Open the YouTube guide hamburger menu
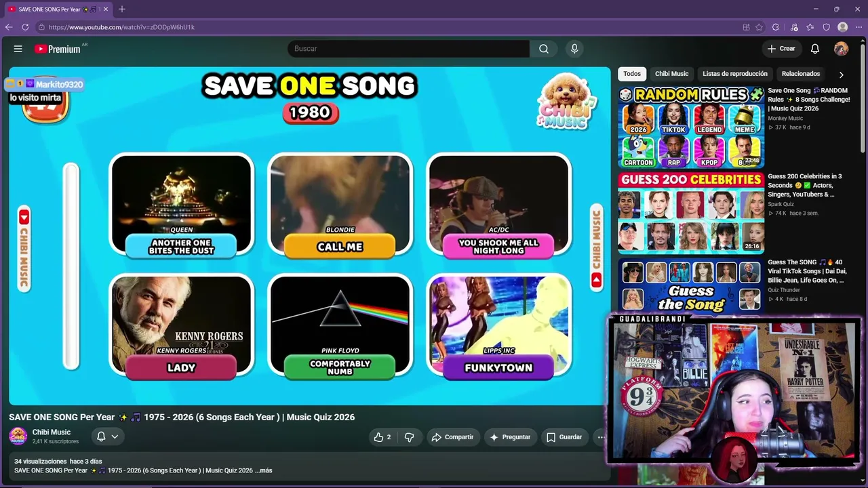Viewport: 868px width, 488px height. [18, 49]
